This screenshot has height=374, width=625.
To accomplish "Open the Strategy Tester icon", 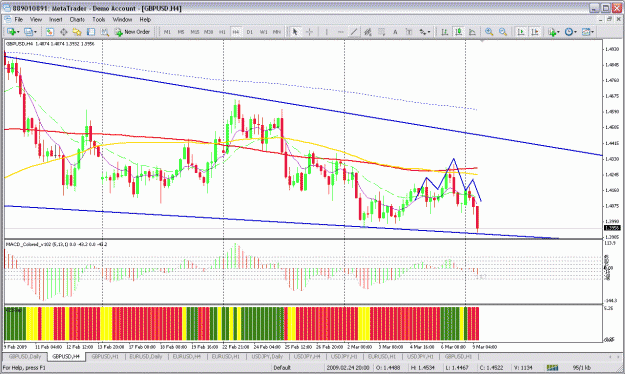I will (x=104, y=32).
